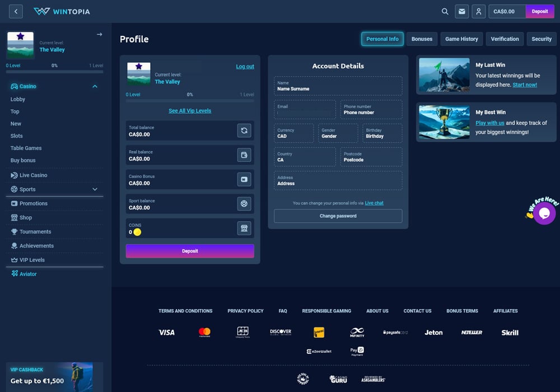560x392 pixels.
Task: Open Live chat link in Account Details
Action: 374,203
